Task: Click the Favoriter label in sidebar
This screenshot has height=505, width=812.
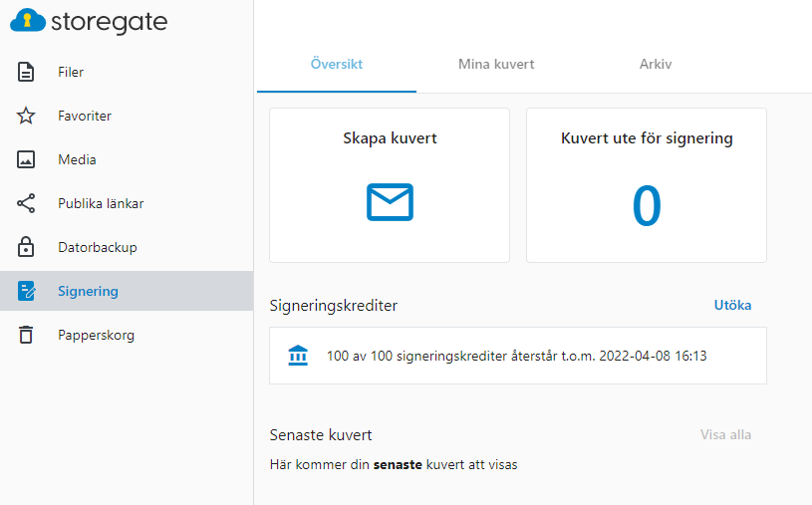Action: pos(85,116)
